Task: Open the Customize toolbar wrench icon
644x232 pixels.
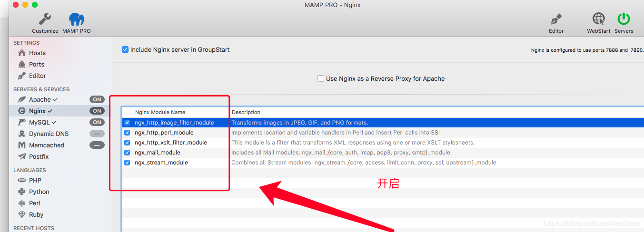Action: click(45, 19)
